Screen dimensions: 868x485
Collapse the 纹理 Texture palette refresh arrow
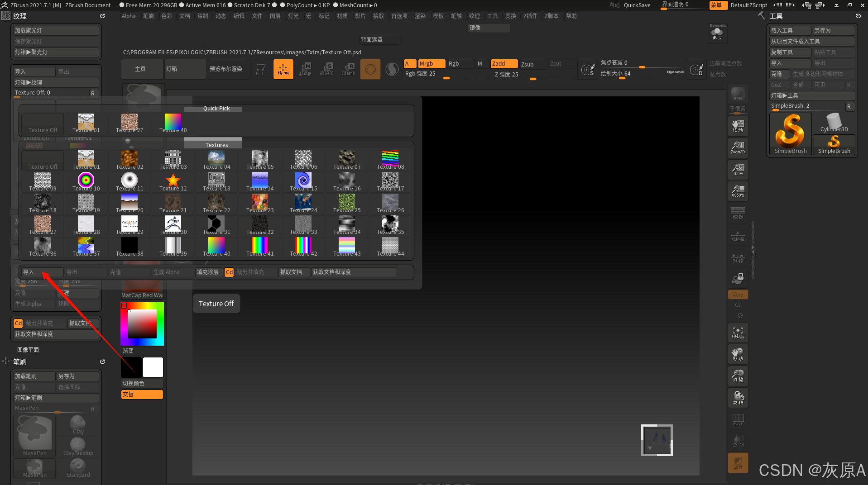tap(102, 16)
